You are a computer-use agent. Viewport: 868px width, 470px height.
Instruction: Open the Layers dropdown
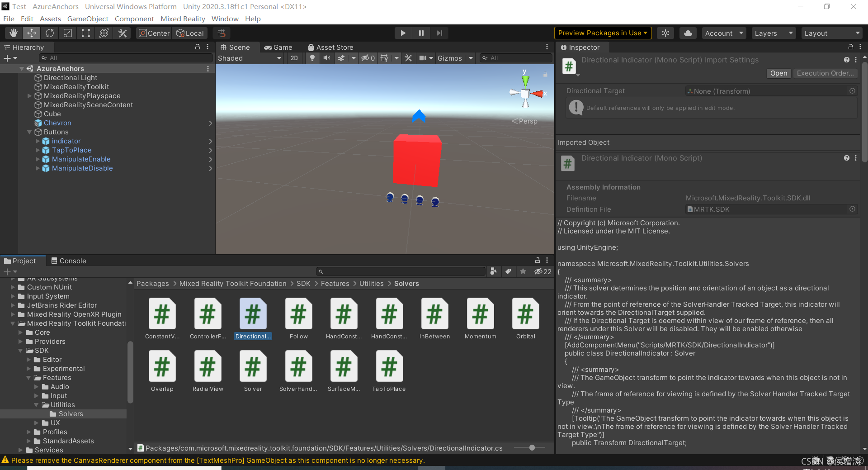click(x=773, y=33)
